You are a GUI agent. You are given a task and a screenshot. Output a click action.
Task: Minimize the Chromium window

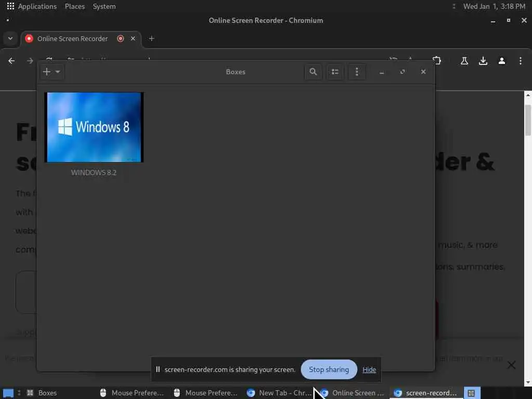click(x=493, y=21)
